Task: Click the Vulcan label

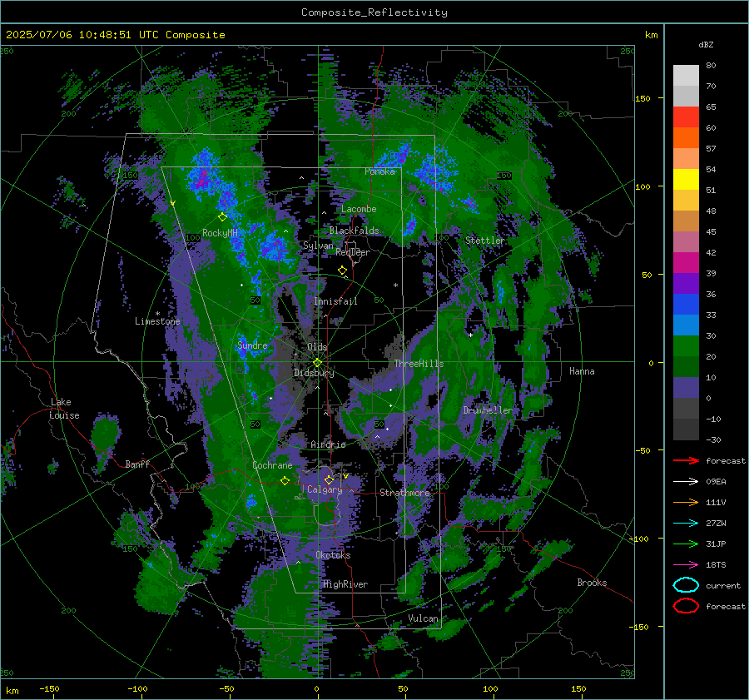Action: pos(423,618)
